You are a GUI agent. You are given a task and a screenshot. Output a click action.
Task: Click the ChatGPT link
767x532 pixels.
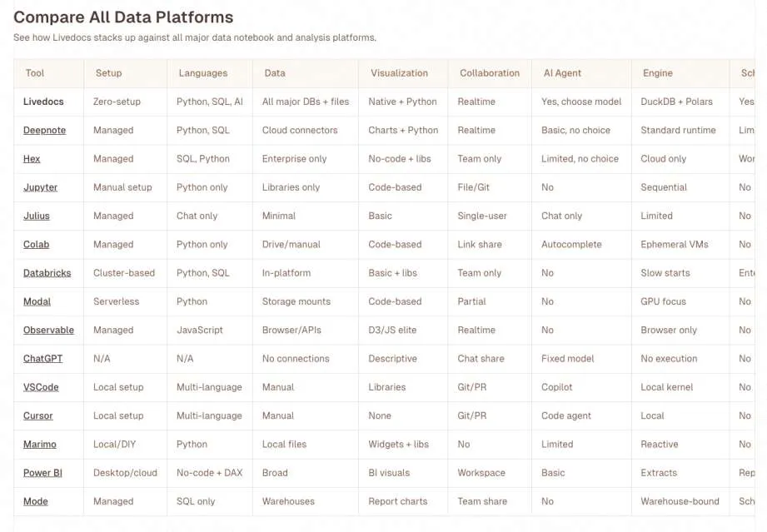click(42, 359)
